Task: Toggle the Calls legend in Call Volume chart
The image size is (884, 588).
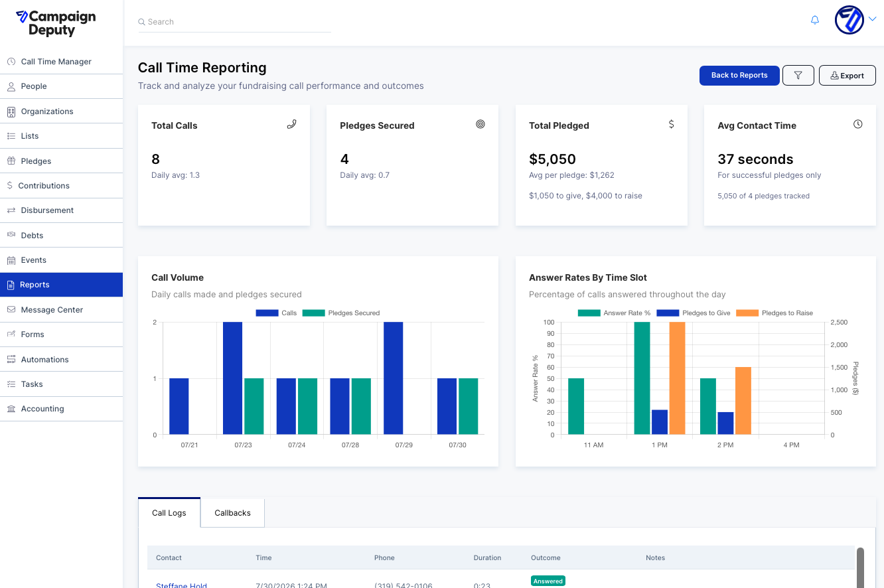Action: point(276,313)
